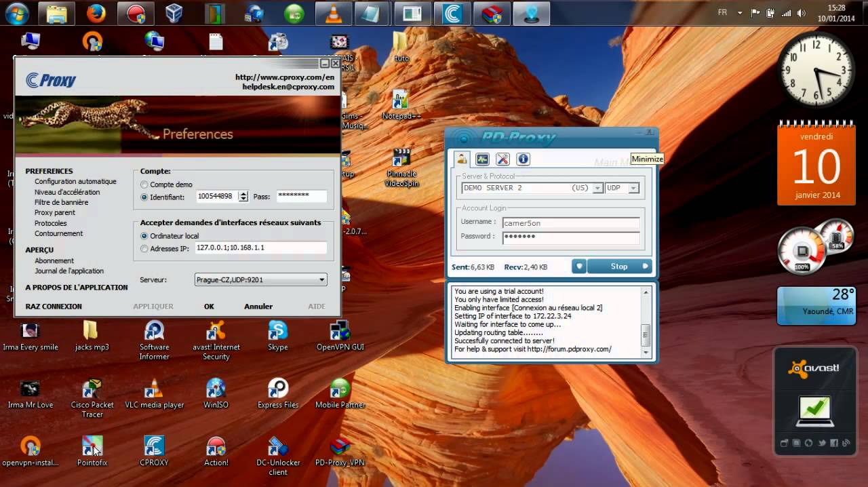868x487 pixels.
Task: Open PD-Proxy main account tab icon
Action: click(462, 159)
